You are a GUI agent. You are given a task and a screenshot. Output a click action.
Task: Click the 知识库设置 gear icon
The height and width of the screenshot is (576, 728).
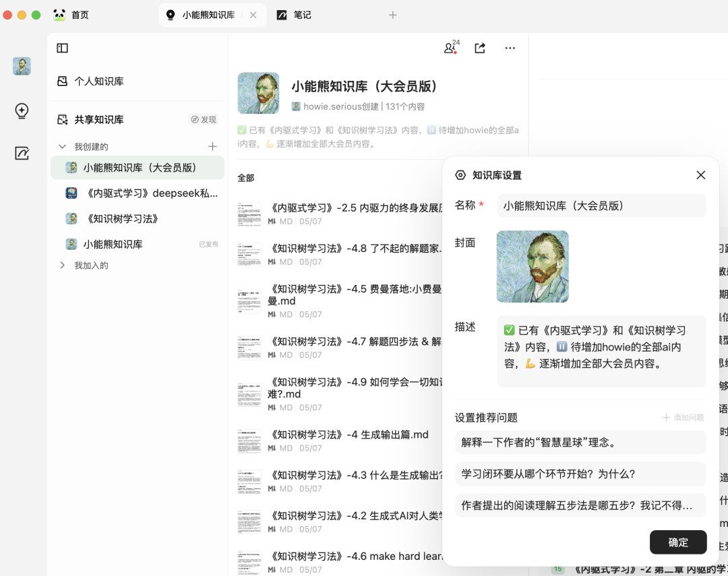click(x=460, y=175)
